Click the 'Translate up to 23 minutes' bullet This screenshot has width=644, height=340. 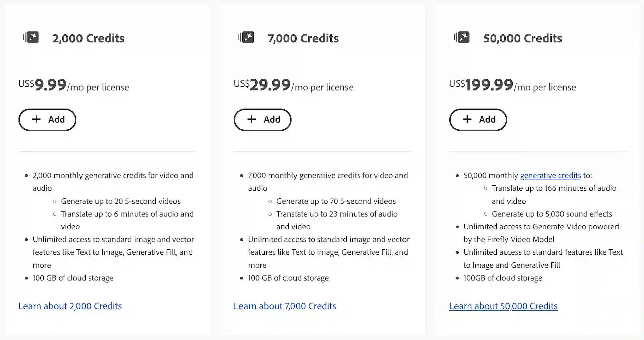(x=337, y=214)
